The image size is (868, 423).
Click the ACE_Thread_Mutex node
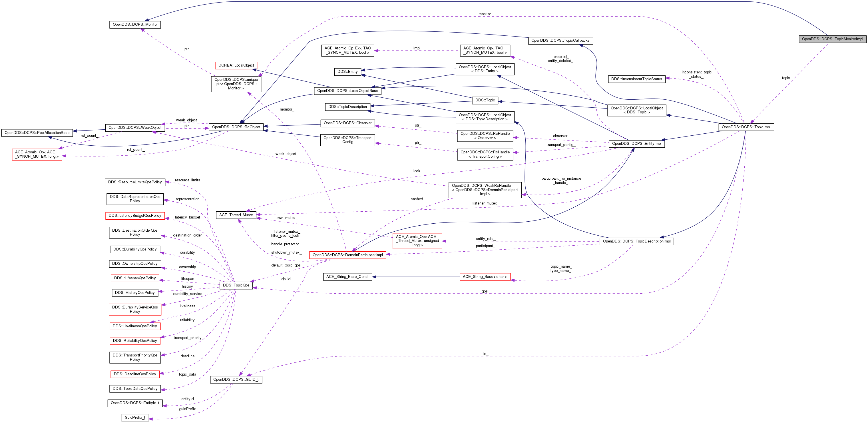click(236, 215)
